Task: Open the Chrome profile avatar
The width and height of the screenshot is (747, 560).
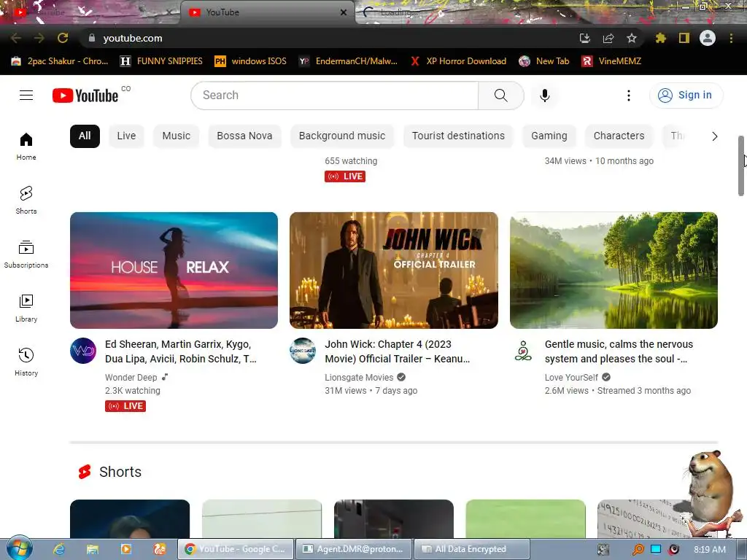Action: coord(708,38)
